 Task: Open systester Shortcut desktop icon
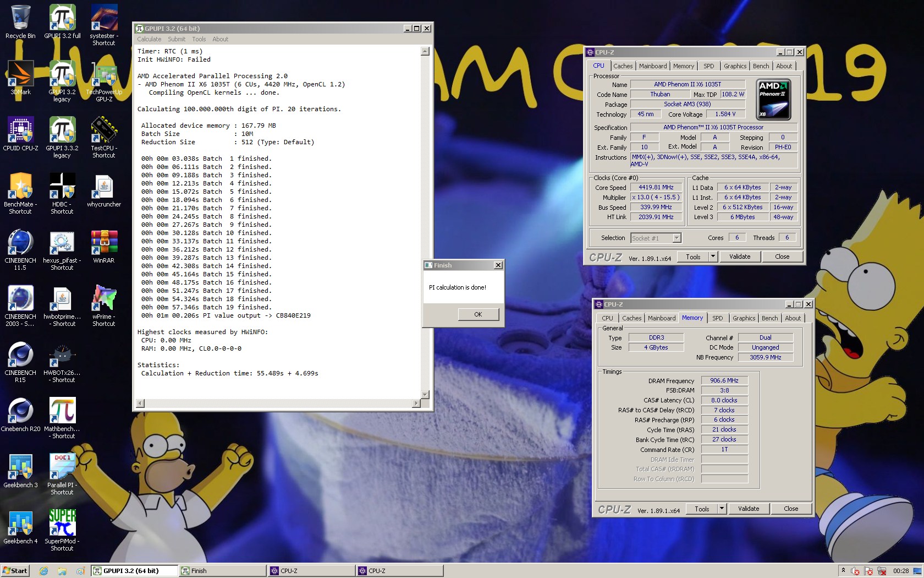click(104, 25)
